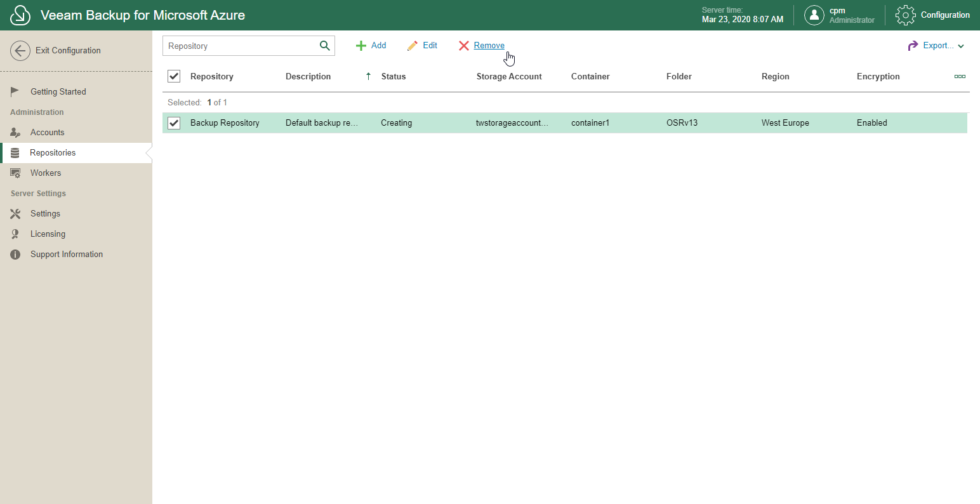Sort by the Folder column header

pos(679,76)
